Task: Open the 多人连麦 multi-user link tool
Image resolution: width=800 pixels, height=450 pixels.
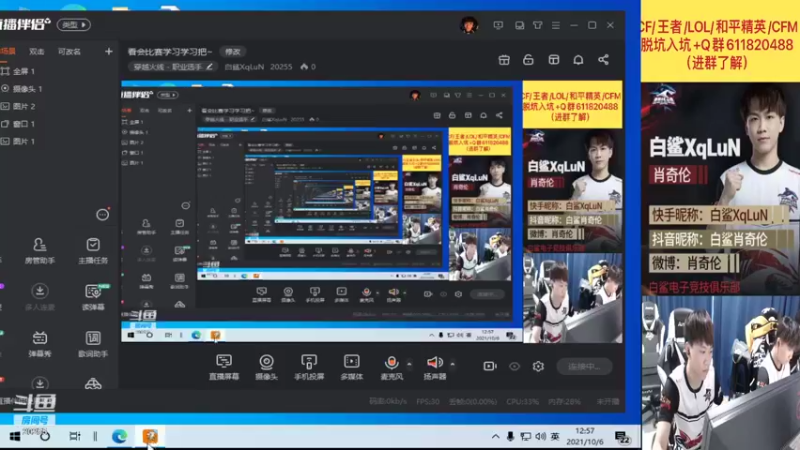Action: point(40,297)
